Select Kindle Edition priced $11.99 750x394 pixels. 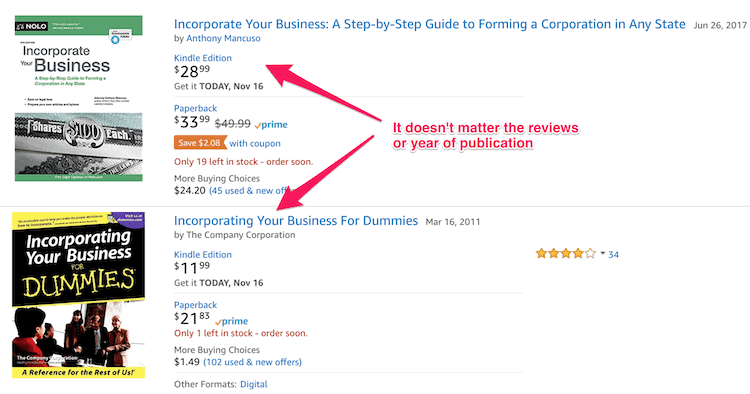tap(203, 255)
